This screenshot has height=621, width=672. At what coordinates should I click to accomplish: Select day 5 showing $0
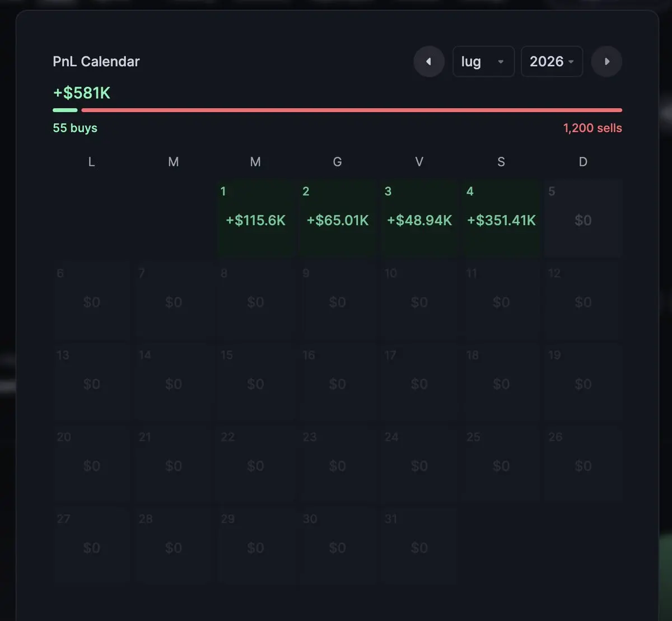pyautogui.click(x=583, y=218)
